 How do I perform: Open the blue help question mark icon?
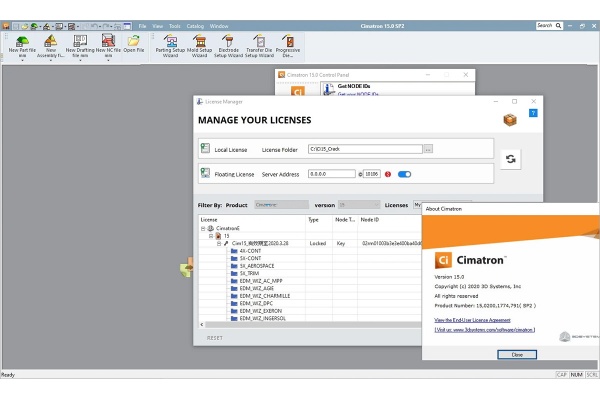(533, 113)
